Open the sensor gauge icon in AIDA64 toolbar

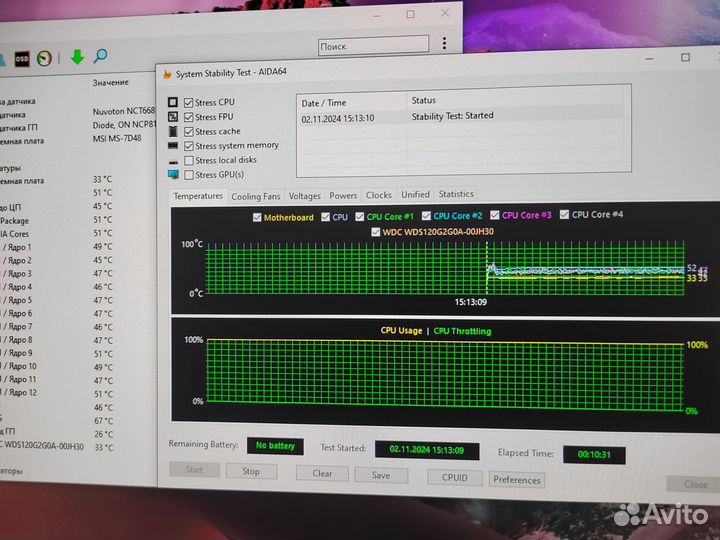(x=45, y=58)
